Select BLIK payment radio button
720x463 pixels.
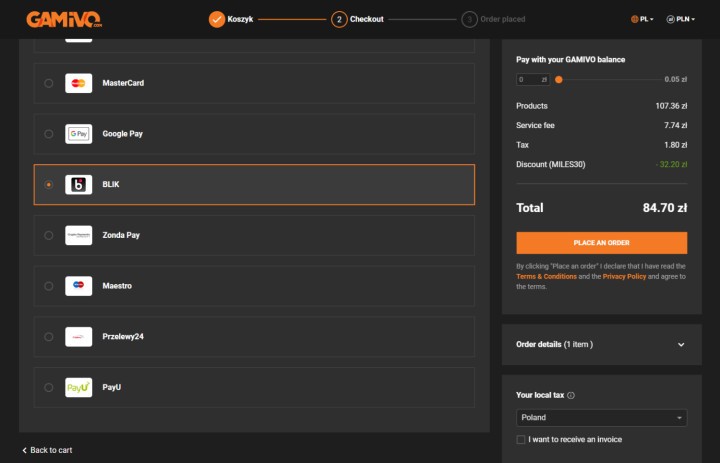point(49,185)
